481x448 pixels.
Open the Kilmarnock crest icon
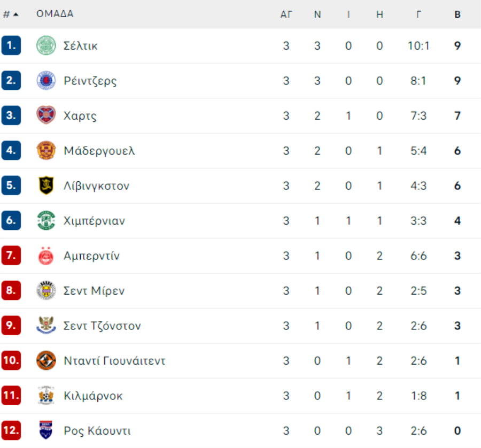46,395
